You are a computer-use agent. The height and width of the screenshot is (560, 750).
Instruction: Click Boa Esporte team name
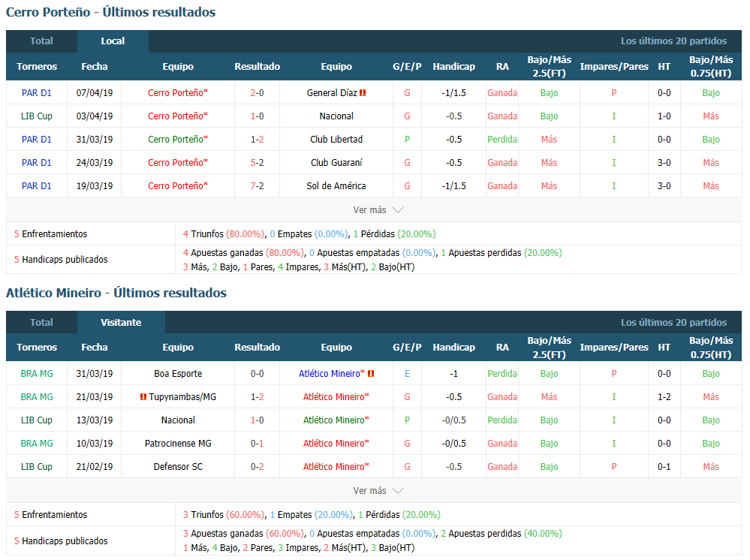click(x=178, y=374)
